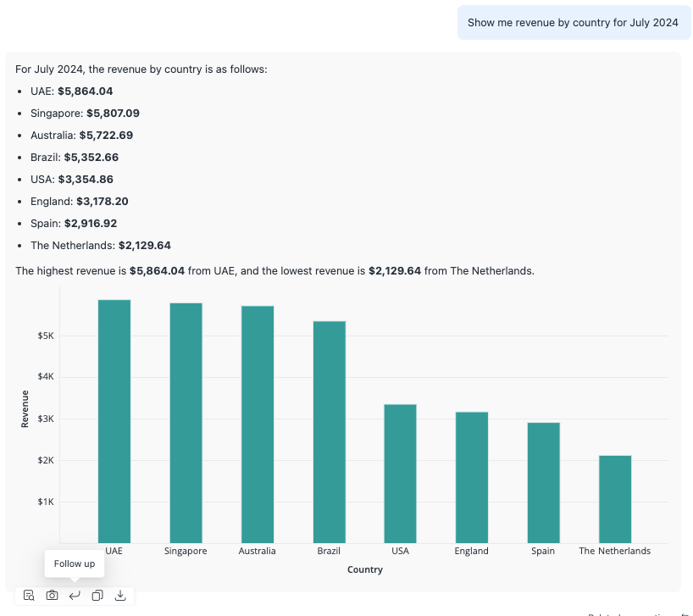Click the Follow up tooltip label
The height and width of the screenshot is (616, 693).
75,563
